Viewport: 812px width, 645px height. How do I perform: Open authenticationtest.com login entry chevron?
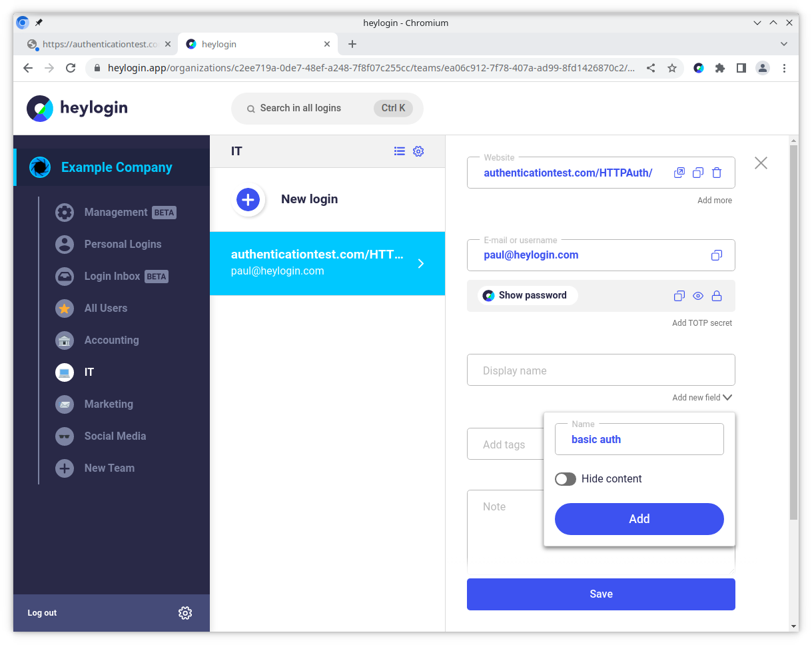tap(420, 264)
